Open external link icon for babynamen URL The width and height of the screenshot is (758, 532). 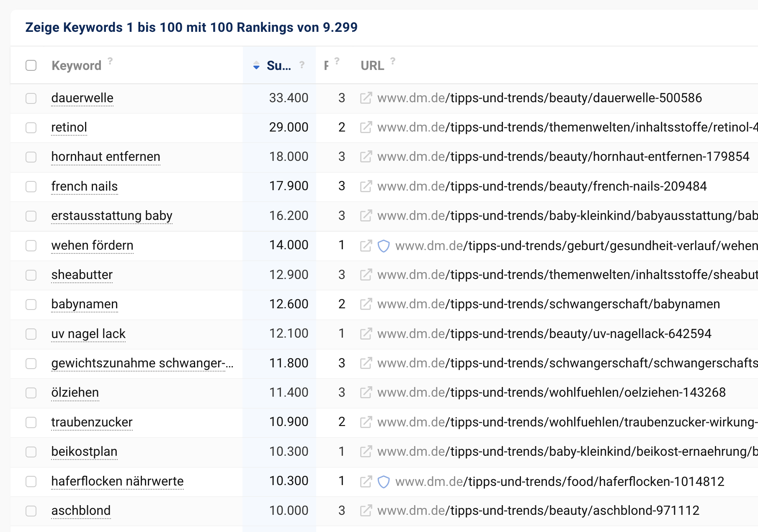[366, 304]
